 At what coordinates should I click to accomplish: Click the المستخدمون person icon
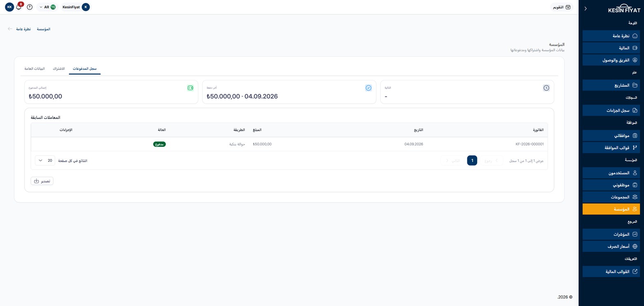[635, 173]
